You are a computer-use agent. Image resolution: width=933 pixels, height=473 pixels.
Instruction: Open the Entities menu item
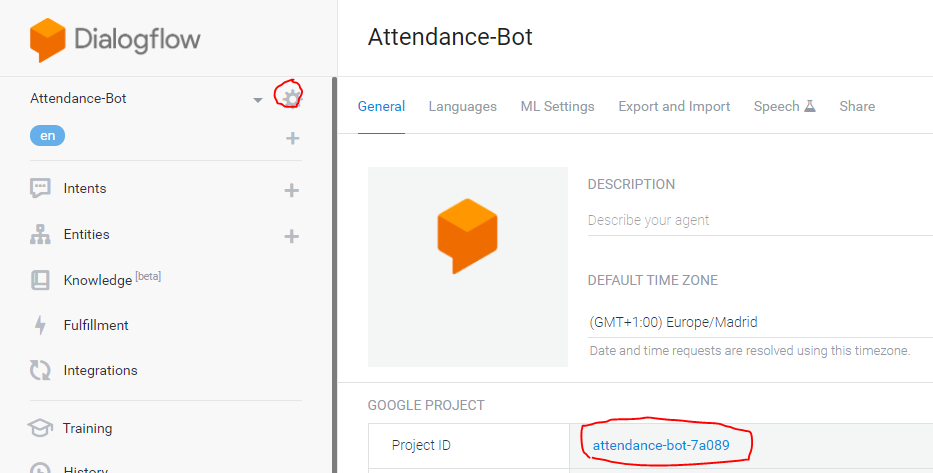click(x=86, y=234)
